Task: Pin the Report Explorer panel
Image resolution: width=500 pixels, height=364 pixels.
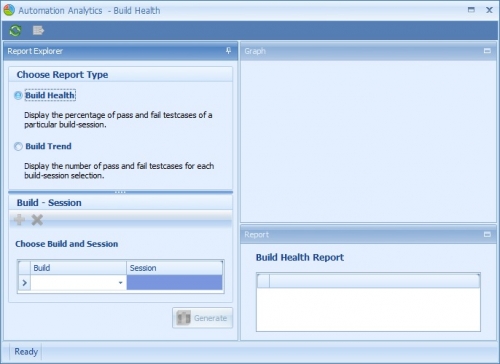Action: tap(228, 51)
